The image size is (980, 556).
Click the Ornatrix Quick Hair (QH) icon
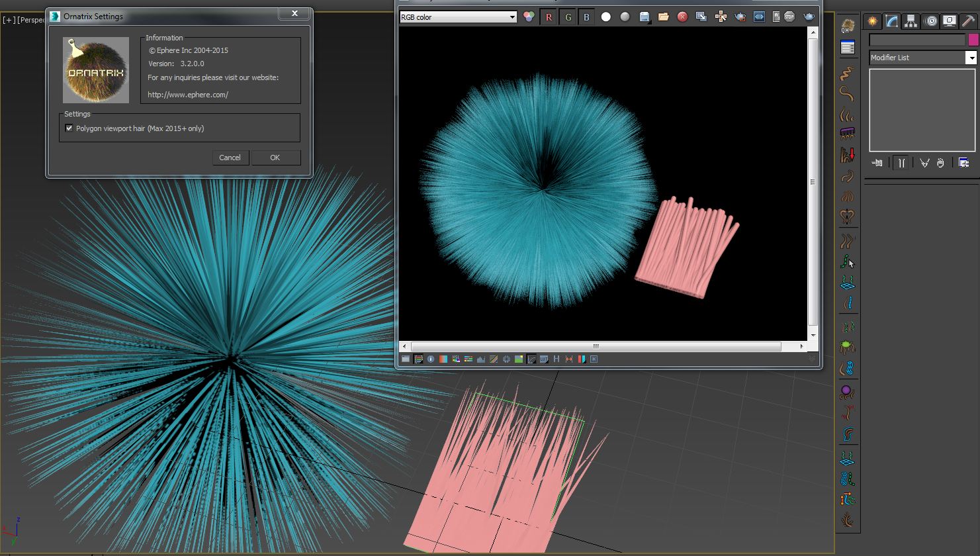coord(847,25)
